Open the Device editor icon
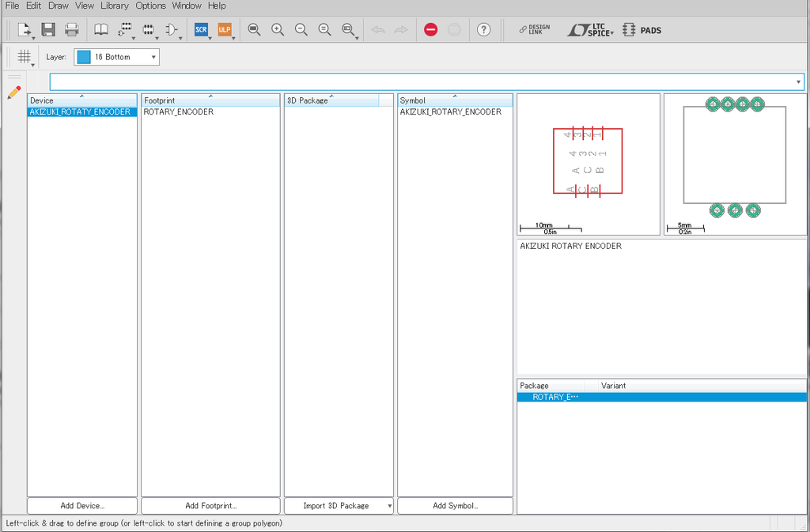This screenshot has width=810, height=532. click(124, 29)
